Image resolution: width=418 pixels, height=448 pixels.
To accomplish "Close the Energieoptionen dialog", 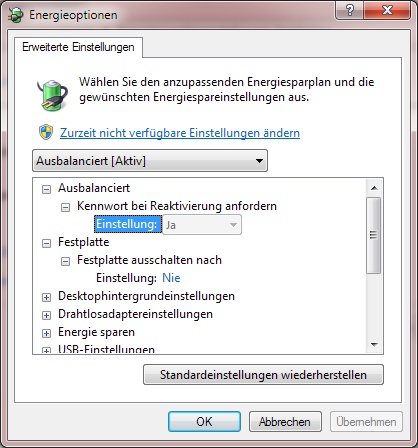I will (387, 10).
